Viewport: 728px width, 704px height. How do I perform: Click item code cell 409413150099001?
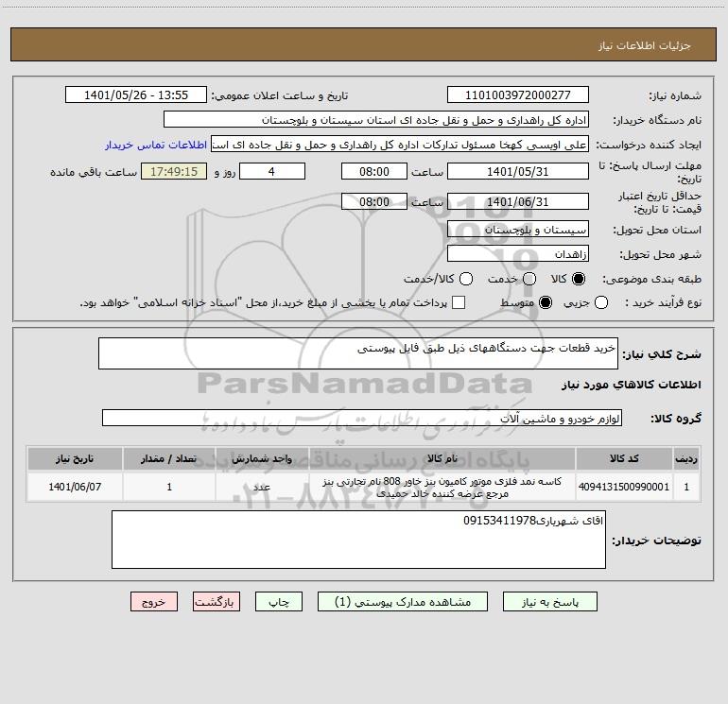[x=624, y=487]
